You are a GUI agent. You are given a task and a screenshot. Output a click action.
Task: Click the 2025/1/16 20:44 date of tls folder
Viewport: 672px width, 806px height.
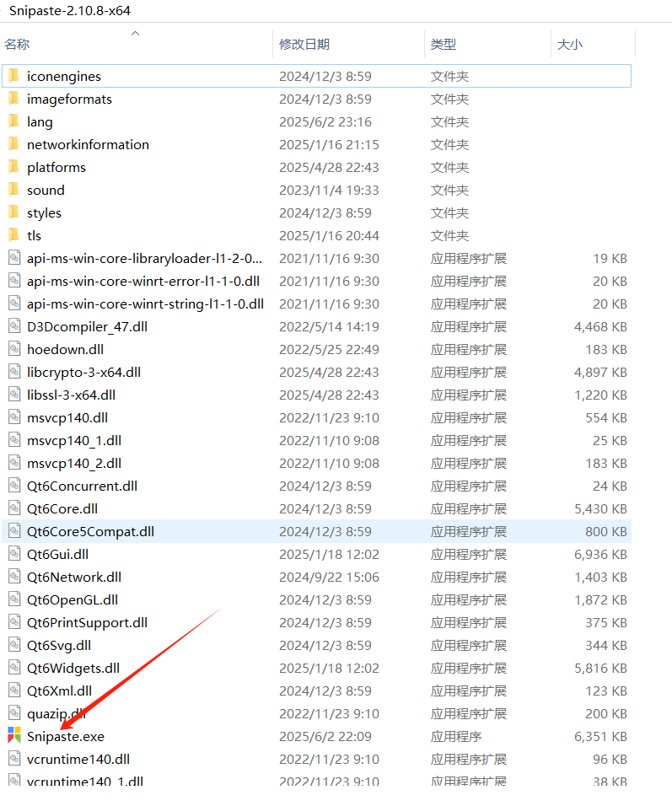tap(329, 235)
